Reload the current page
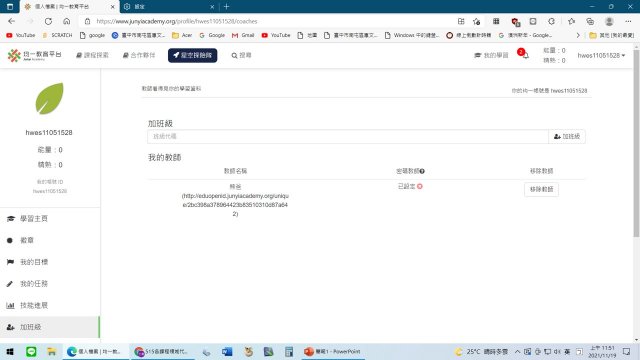 point(48,21)
